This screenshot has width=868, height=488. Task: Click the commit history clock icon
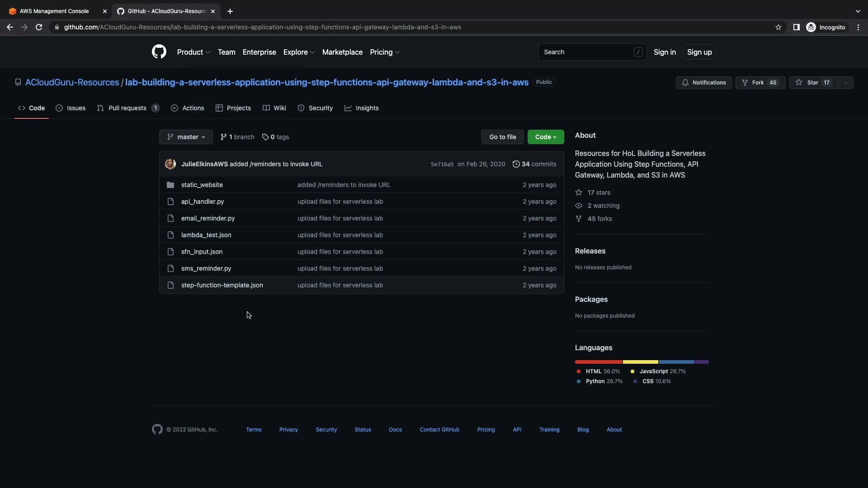pos(516,164)
